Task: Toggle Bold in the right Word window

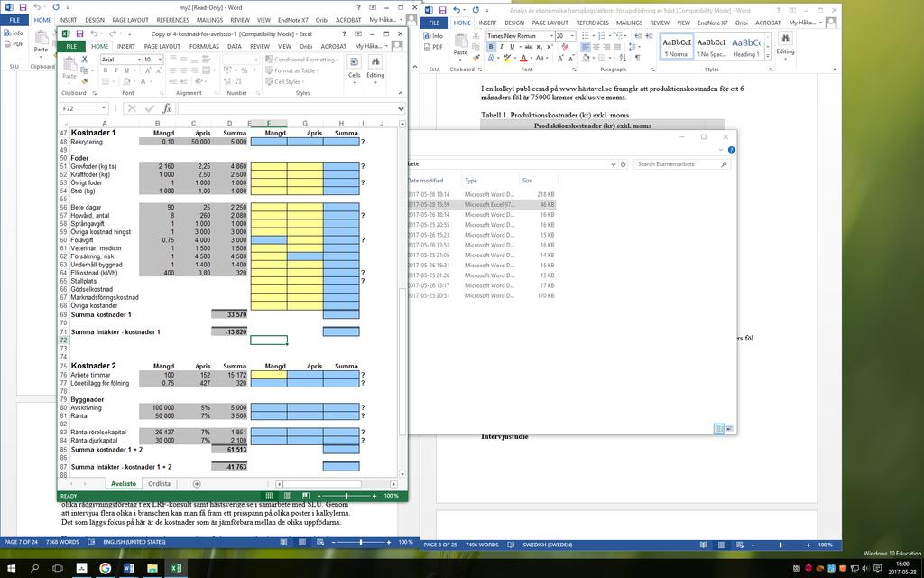Action: [x=491, y=47]
